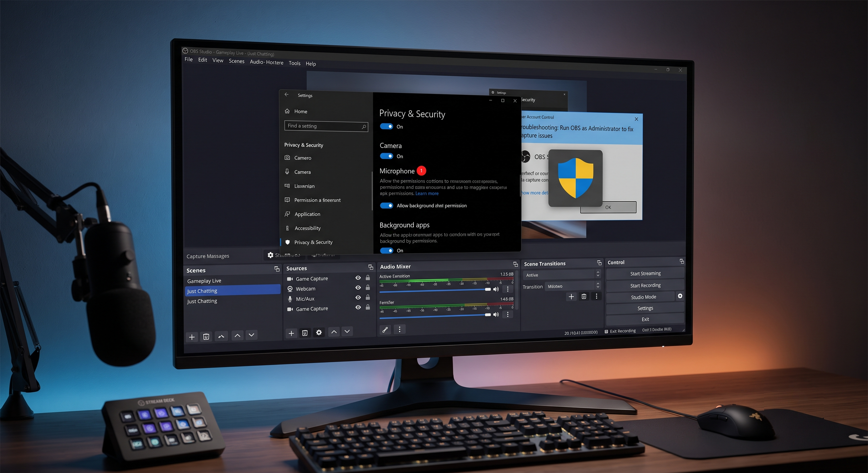Screen dimensions: 868x473
Task: Delete transition with Scene Transitions trash icon
Action: [x=584, y=296]
